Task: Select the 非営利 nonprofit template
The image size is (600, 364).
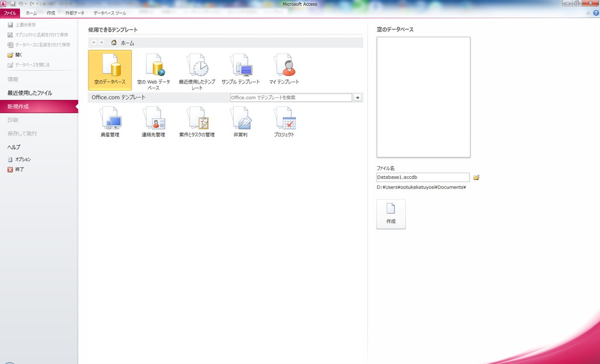Action: point(241,122)
